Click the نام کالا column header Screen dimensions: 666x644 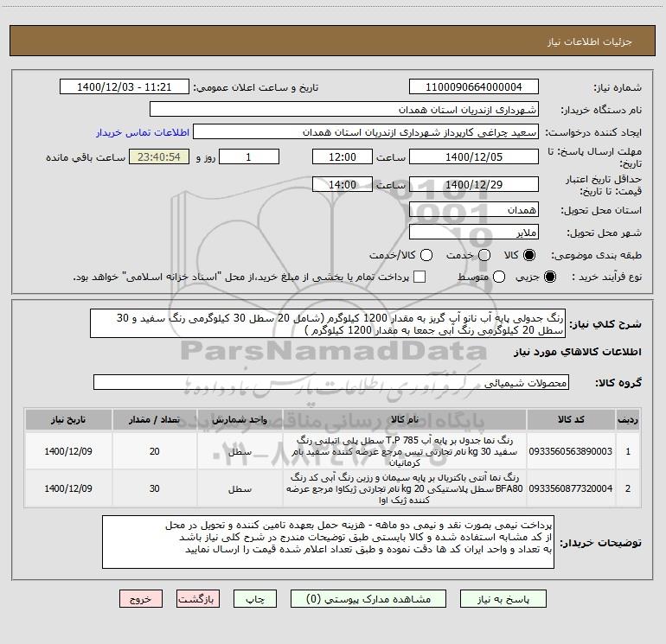pyautogui.click(x=405, y=419)
